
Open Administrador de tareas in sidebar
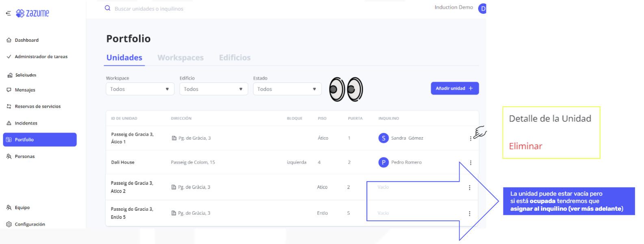[x=41, y=57]
